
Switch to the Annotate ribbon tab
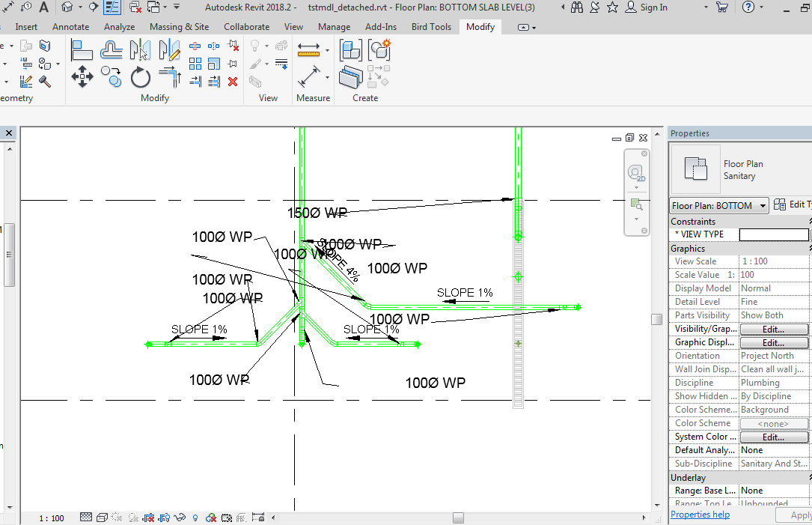point(70,26)
